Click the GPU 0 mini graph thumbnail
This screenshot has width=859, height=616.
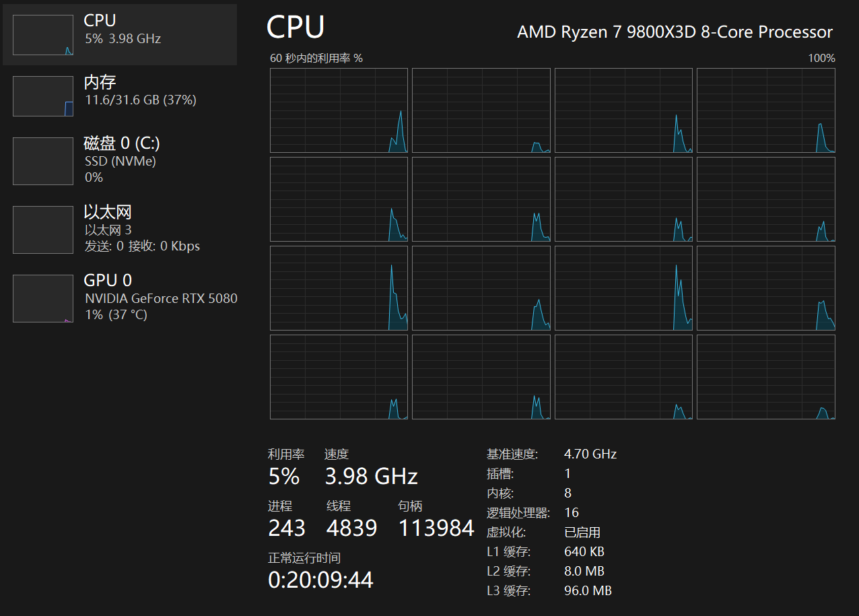(43, 298)
